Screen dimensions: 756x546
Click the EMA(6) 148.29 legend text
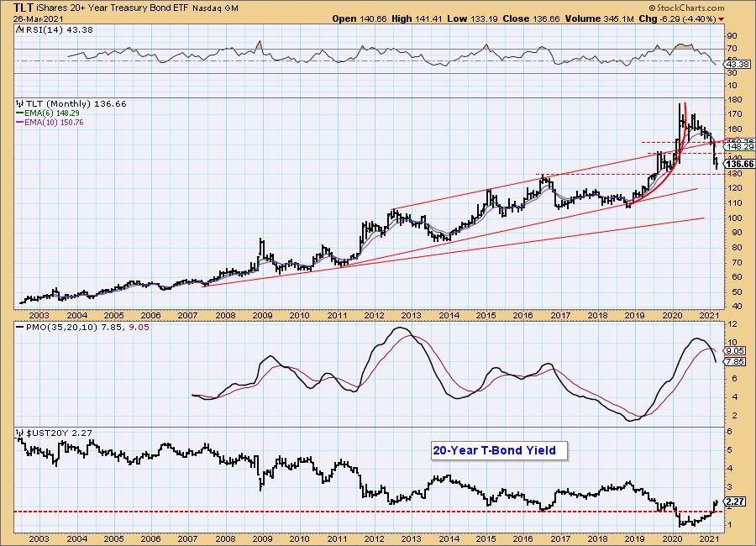[x=52, y=113]
